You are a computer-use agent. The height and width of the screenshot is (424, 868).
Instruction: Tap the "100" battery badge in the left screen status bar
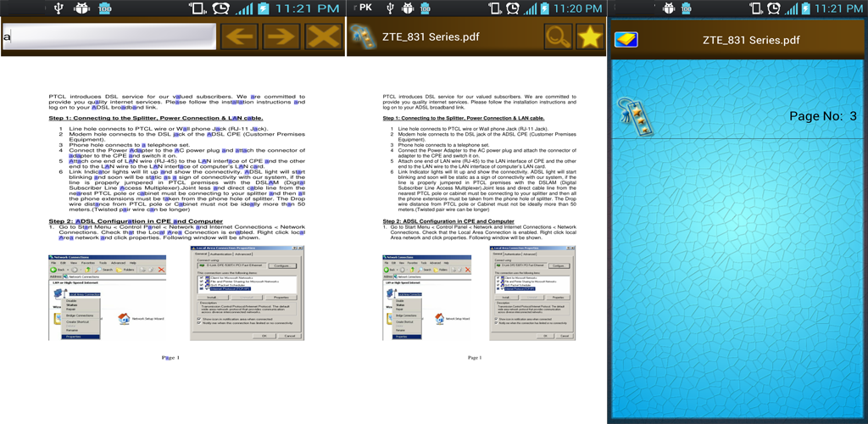(104, 8)
